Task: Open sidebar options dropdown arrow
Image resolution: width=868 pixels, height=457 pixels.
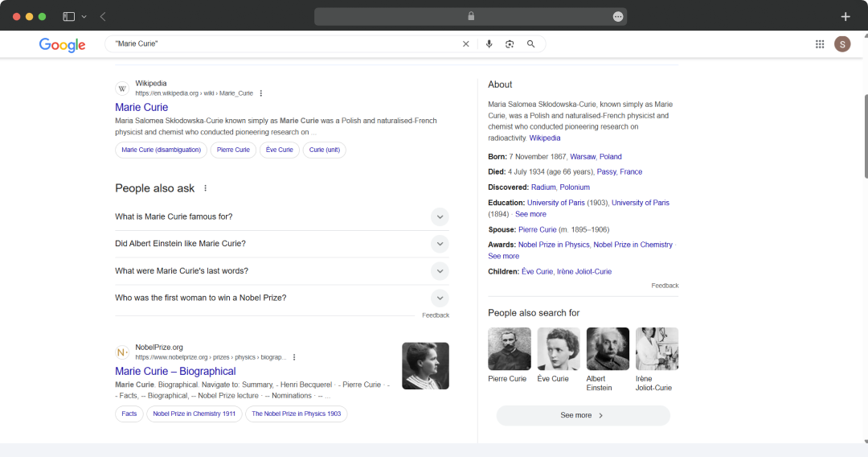Action: 84,17
